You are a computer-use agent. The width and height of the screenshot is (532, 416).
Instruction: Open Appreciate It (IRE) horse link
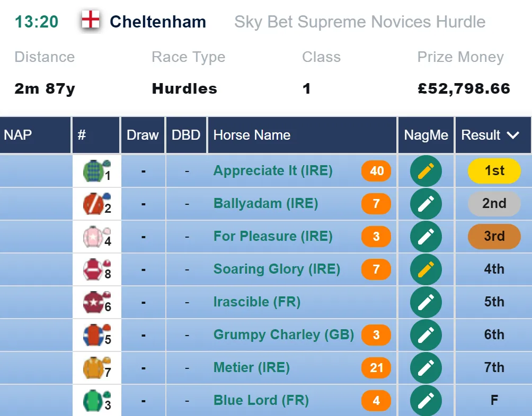pyautogui.click(x=273, y=170)
